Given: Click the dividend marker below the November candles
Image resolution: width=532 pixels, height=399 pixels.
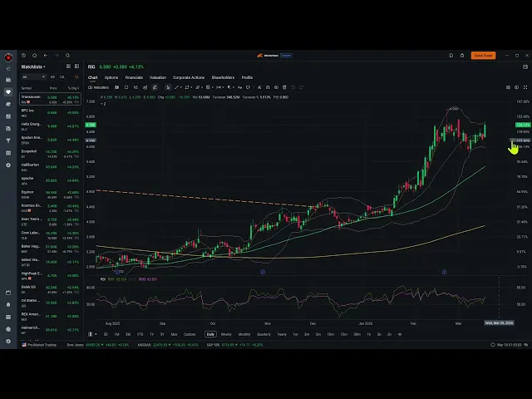Looking at the screenshot, I should tap(263, 272).
